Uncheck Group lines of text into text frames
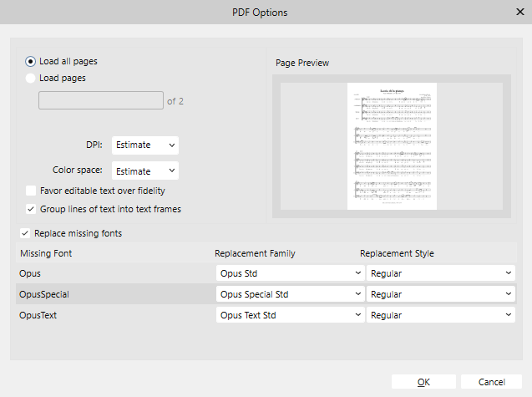This screenshot has width=532, height=397. click(x=31, y=209)
